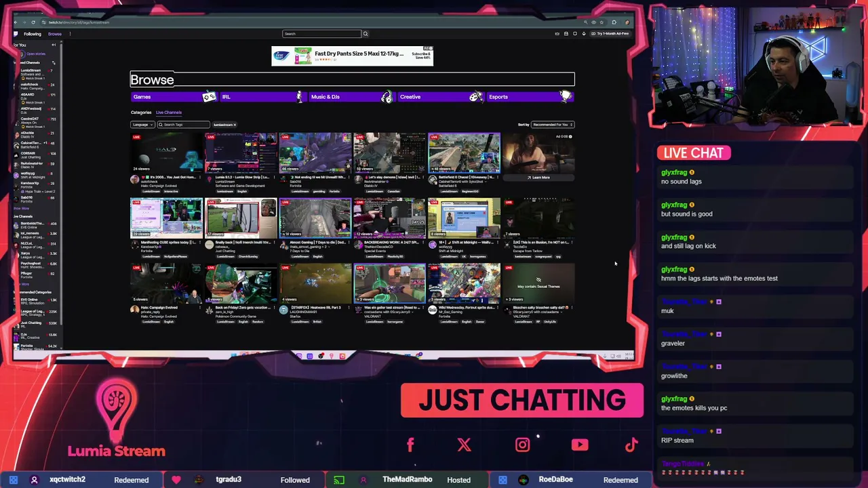Open the Sort by Recommended For You dropdown

[553, 125]
